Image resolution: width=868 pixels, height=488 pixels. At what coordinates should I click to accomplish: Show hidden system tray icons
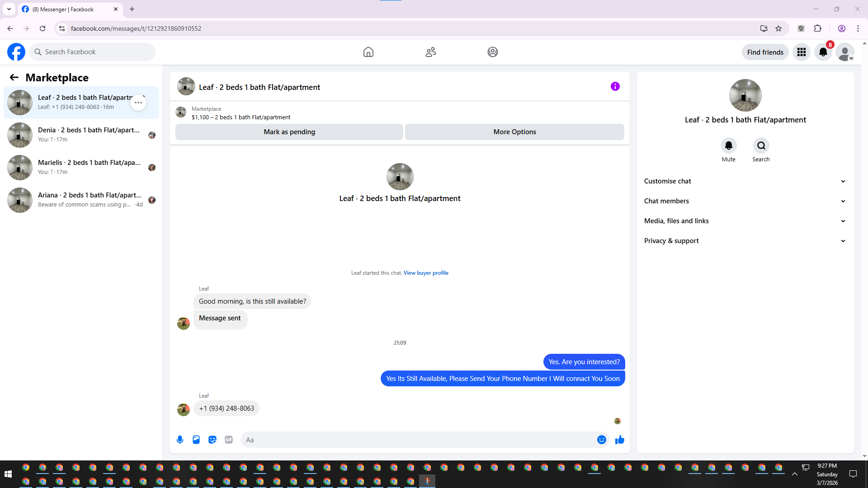click(x=795, y=474)
